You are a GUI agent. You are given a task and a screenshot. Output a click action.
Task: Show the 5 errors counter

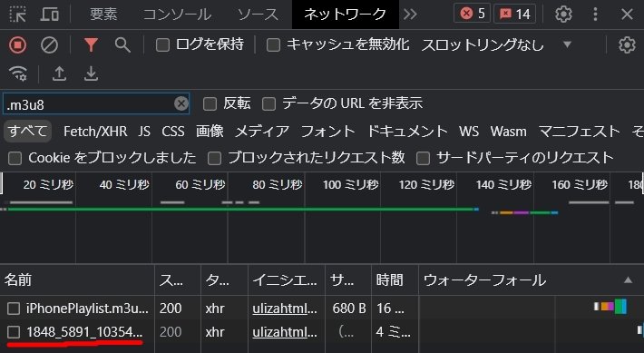pos(472,14)
